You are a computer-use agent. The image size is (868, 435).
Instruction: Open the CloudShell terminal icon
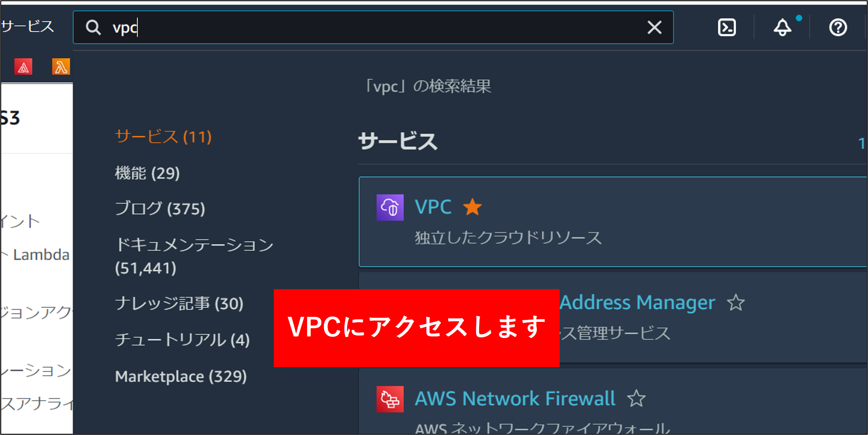click(x=727, y=27)
